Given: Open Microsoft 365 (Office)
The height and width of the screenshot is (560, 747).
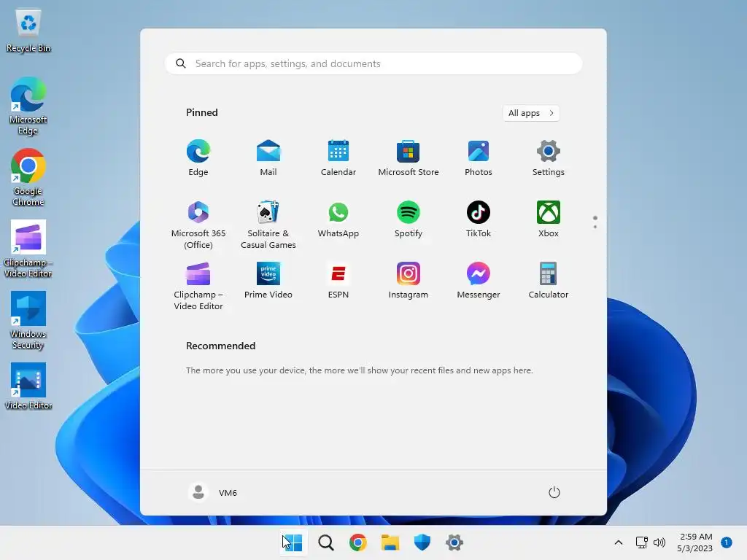Looking at the screenshot, I should [x=198, y=225].
